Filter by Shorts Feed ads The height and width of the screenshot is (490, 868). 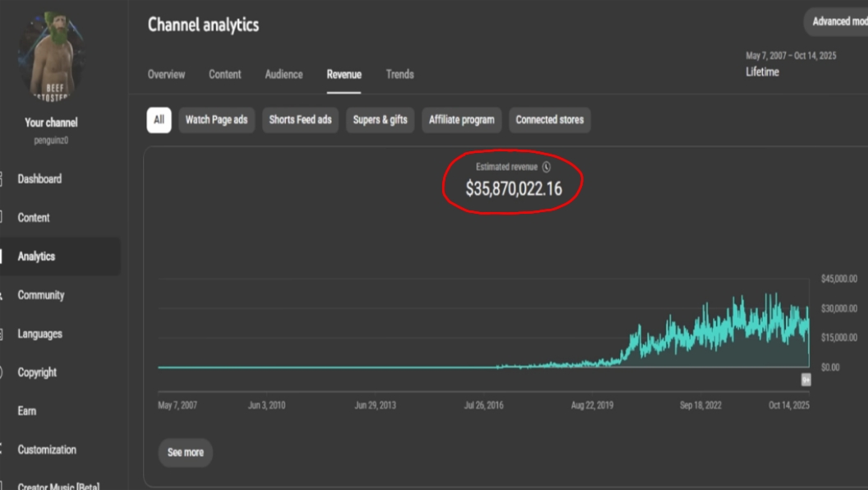point(300,120)
